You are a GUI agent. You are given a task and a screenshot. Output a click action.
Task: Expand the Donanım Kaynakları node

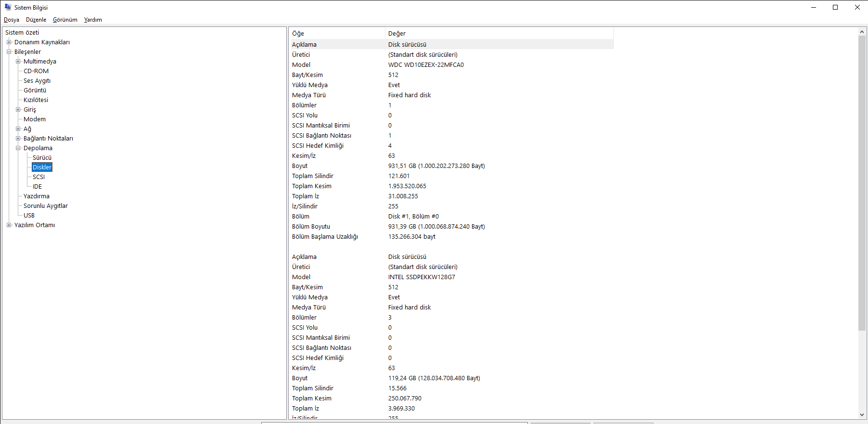coord(9,42)
